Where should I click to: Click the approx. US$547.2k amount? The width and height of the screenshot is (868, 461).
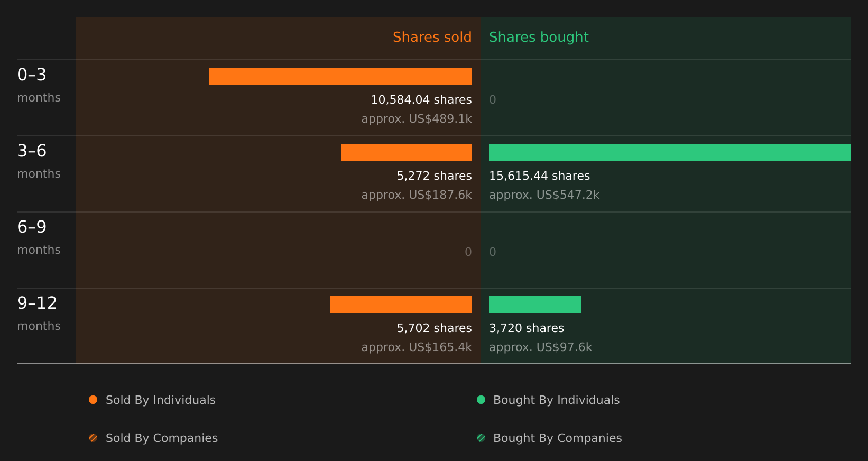544,195
